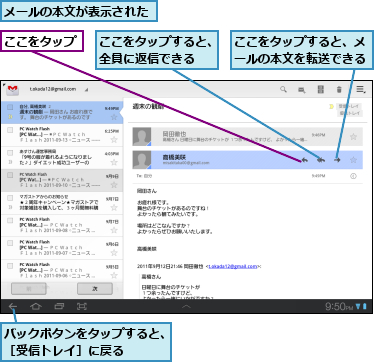The width and height of the screenshot is (374, 362).
Task: Open the マガストア campaign email
Action: [x=62, y=203]
